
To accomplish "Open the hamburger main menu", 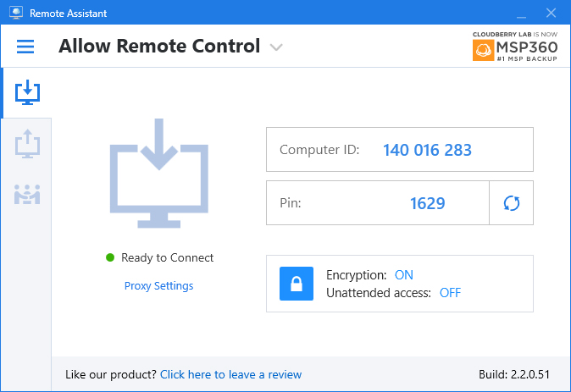I will click(x=25, y=47).
